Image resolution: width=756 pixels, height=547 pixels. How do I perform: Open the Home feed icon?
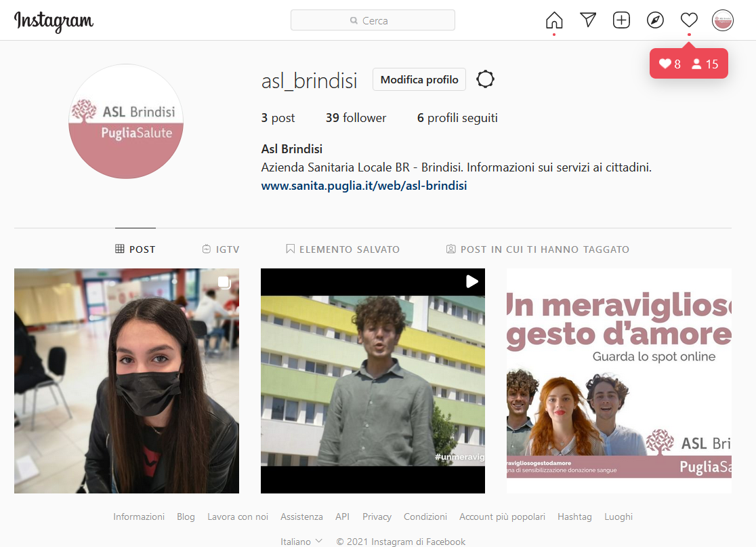(554, 20)
